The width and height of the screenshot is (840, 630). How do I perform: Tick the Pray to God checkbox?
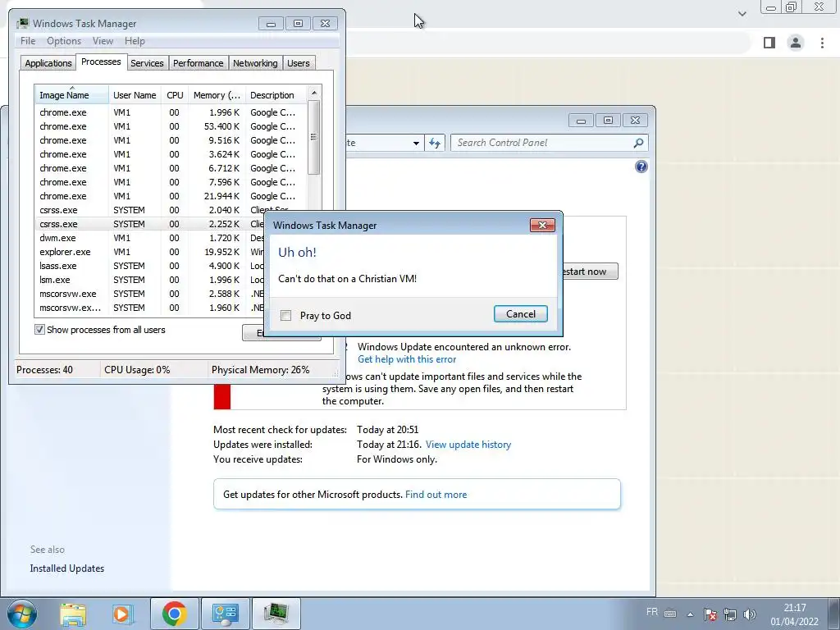tap(285, 316)
